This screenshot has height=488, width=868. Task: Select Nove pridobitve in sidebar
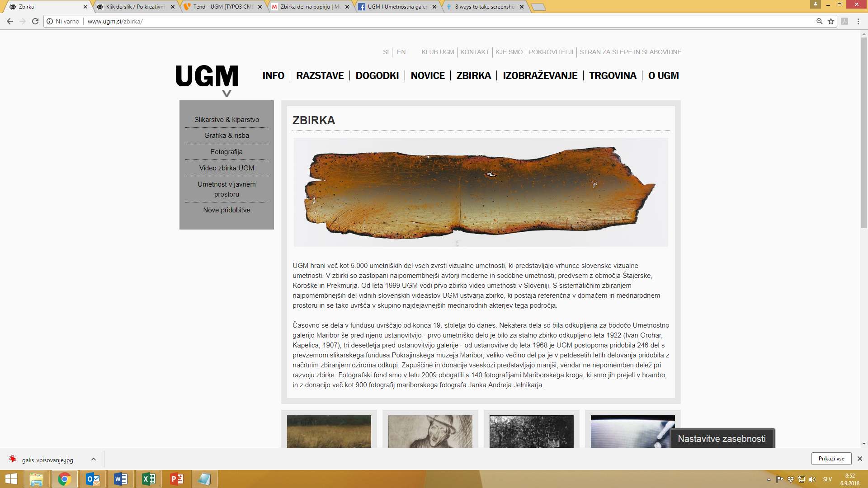pos(226,210)
